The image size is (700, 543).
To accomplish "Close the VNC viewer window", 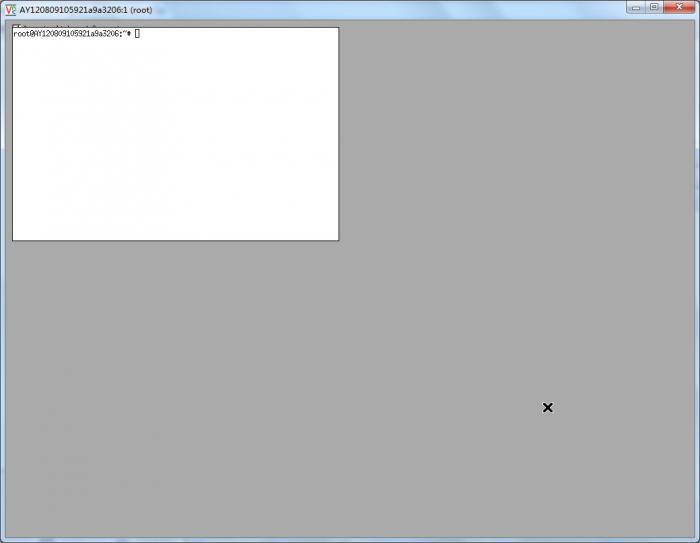I will pyautogui.click(x=679, y=7).
